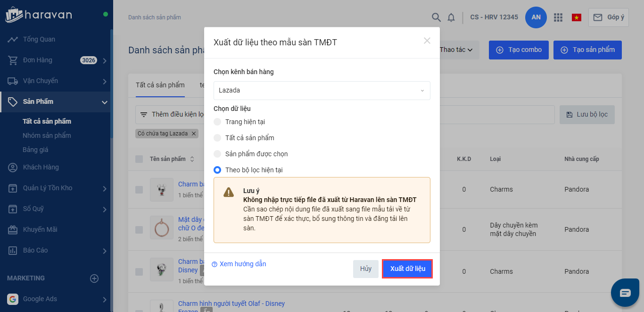This screenshot has height=312, width=644.
Task: Select 'Theo bộ lọc hiện tại' radio
Action: [x=217, y=170]
